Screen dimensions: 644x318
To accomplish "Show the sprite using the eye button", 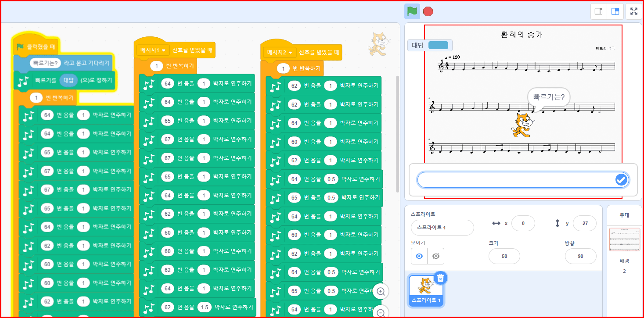I will 419,256.
